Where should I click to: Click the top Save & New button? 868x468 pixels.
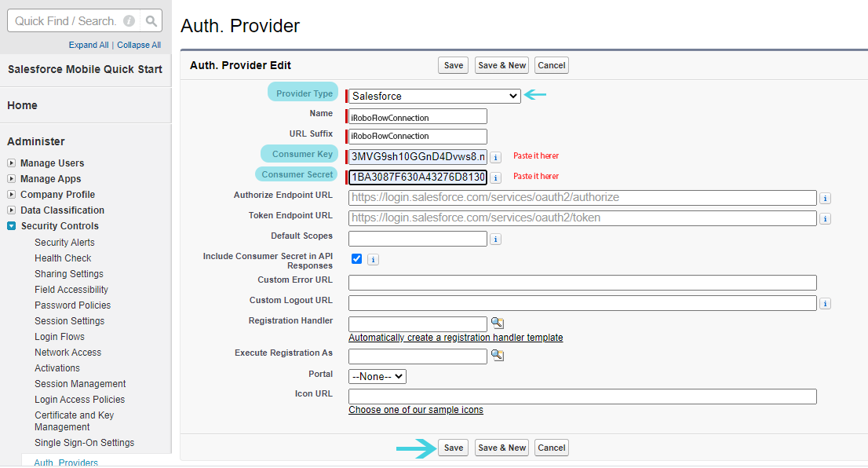click(x=502, y=65)
